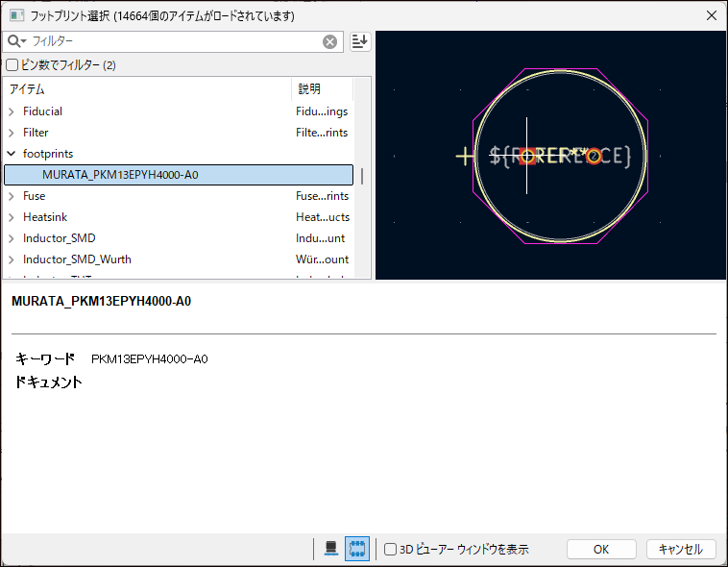Enable the ピン数でフィルター checkbox
728x567 pixels.
click(12, 65)
